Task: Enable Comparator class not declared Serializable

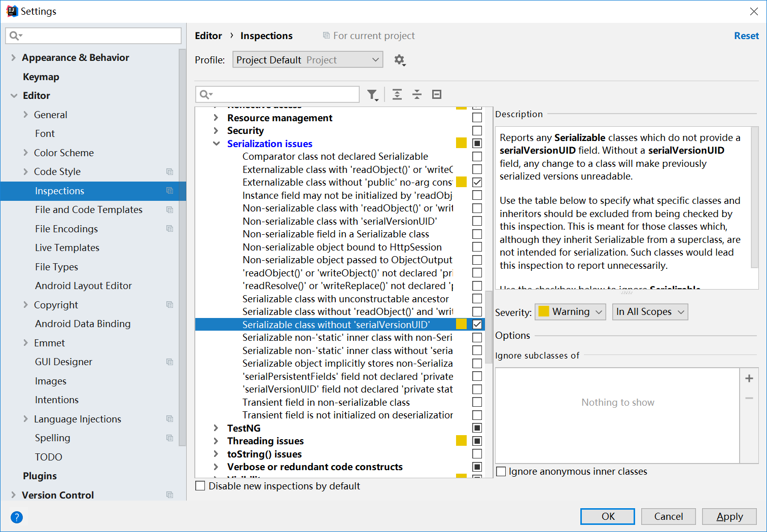Action: [477, 157]
